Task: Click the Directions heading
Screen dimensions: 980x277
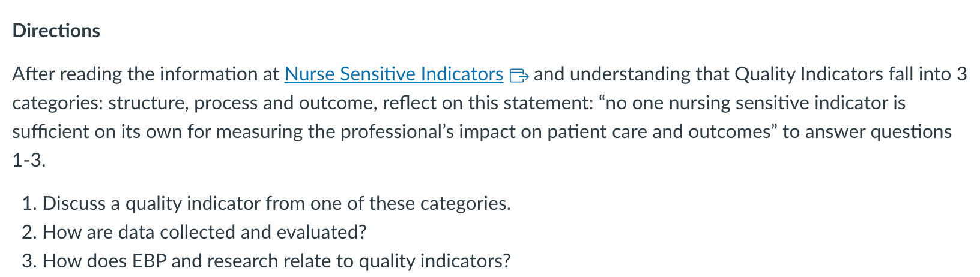Action: pyautogui.click(x=56, y=31)
